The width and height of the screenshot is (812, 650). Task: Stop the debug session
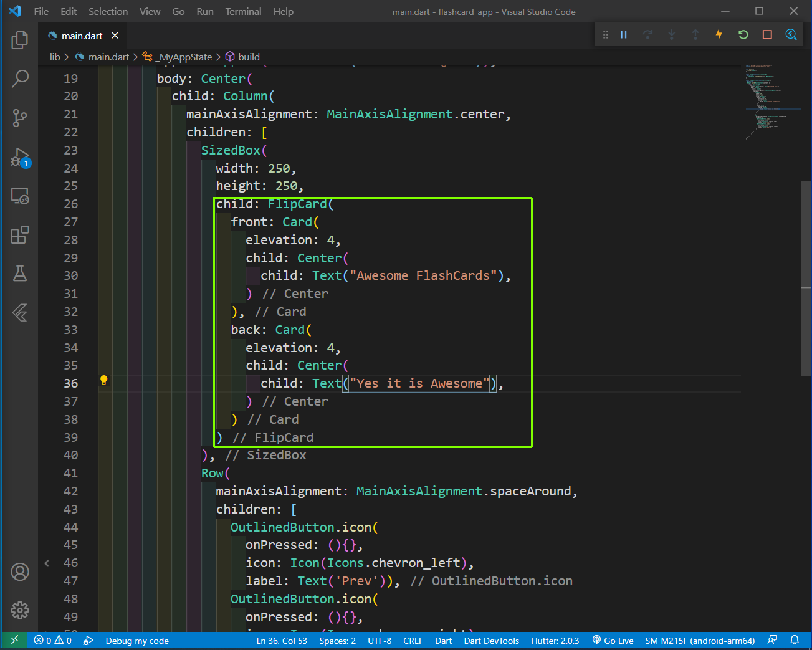[767, 34]
